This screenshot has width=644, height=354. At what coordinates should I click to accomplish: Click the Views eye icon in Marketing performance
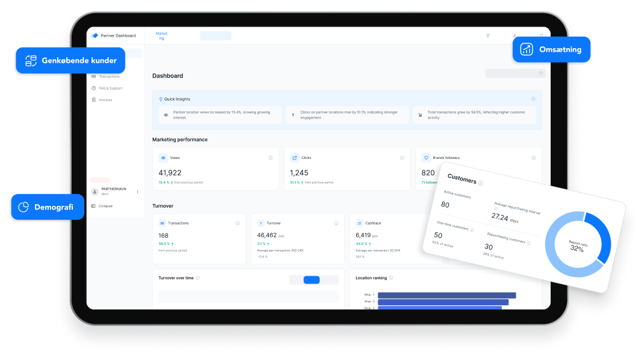pyautogui.click(x=163, y=158)
